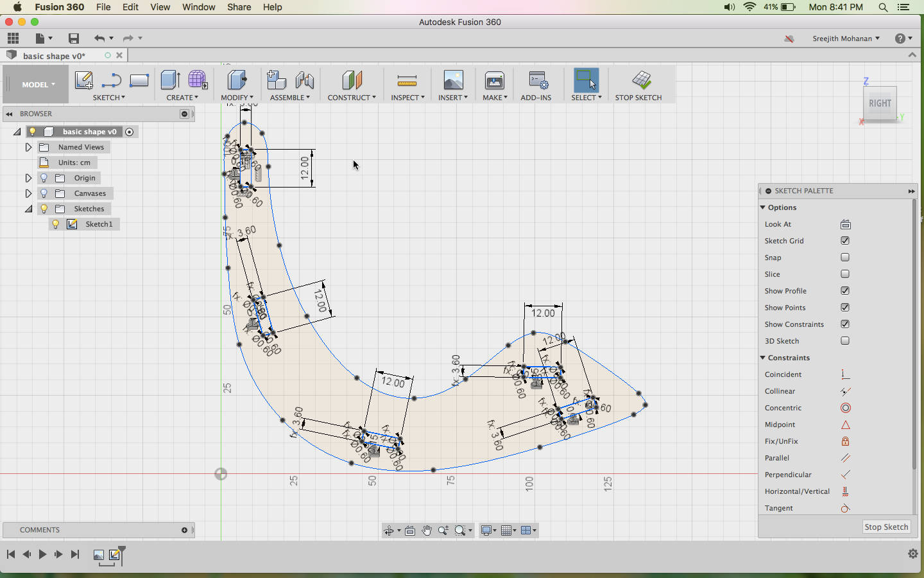
Task: Apply the Fix/UnFix lock icon
Action: click(x=846, y=441)
